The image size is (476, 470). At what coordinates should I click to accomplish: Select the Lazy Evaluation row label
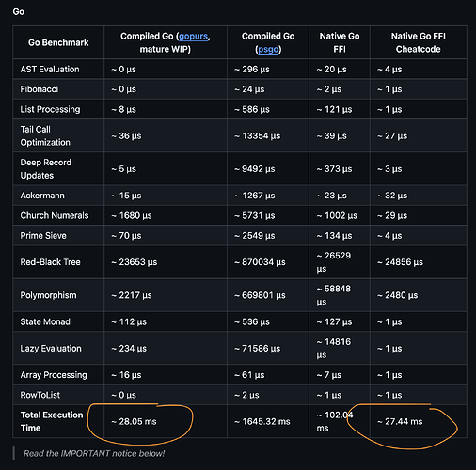(51, 349)
